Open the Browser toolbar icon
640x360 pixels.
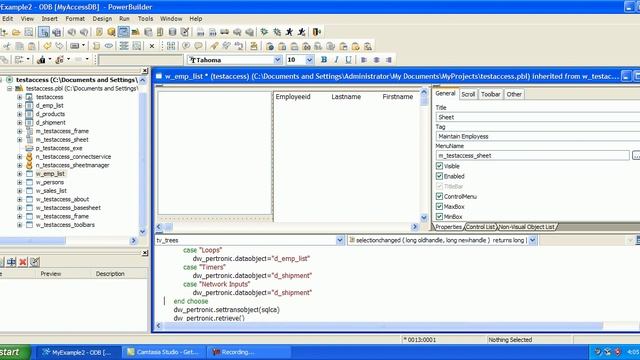(111, 32)
